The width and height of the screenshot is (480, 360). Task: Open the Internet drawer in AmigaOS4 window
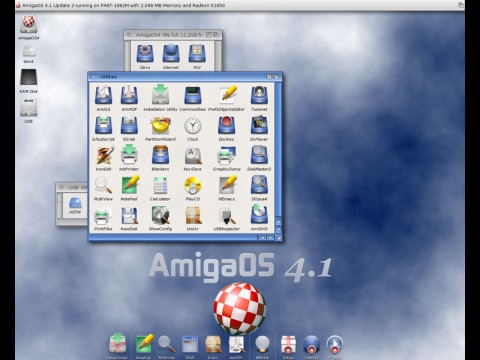pos(171,54)
